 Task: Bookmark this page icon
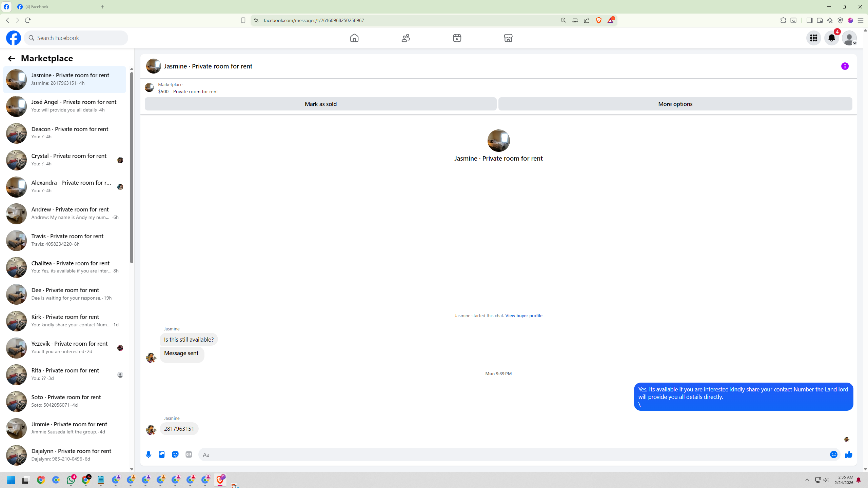pyautogui.click(x=243, y=20)
